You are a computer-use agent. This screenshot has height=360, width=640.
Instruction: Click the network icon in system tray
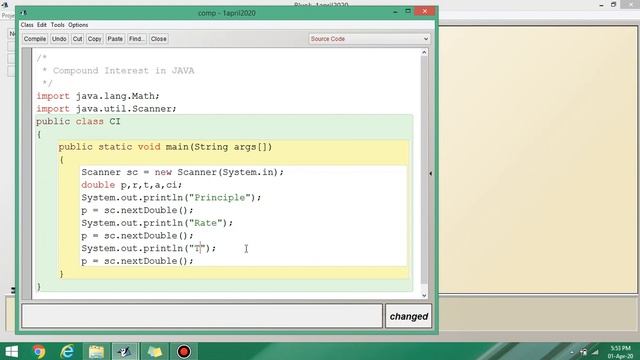click(x=596, y=352)
